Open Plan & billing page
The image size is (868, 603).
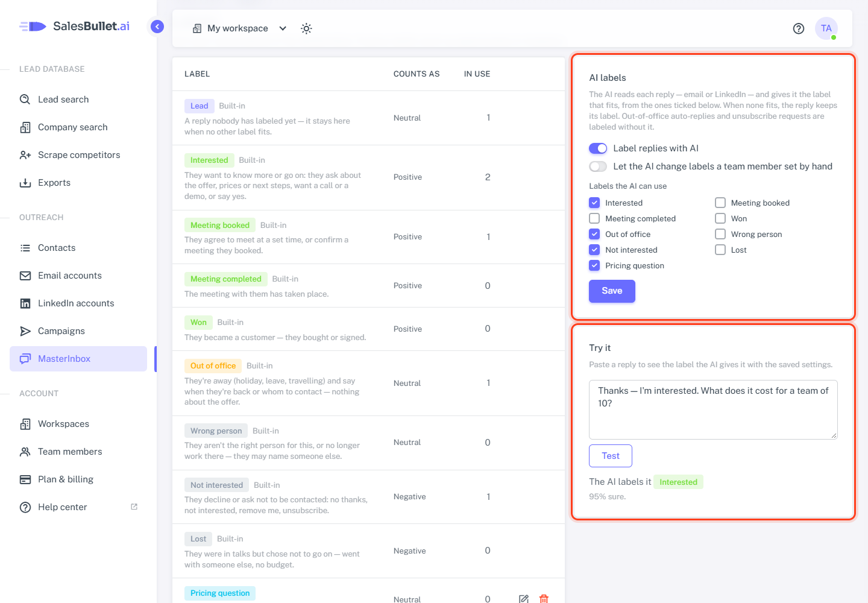78,479
